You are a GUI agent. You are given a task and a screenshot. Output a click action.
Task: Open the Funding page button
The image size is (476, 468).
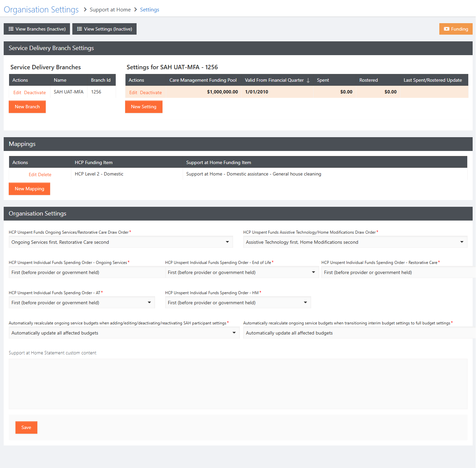click(456, 29)
